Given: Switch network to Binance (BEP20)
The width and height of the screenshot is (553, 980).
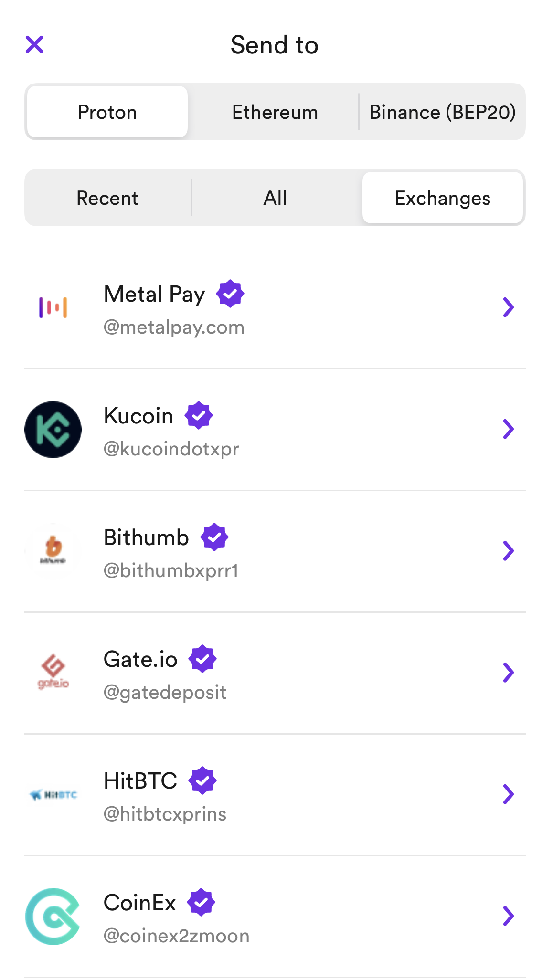Looking at the screenshot, I should pos(443,112).
